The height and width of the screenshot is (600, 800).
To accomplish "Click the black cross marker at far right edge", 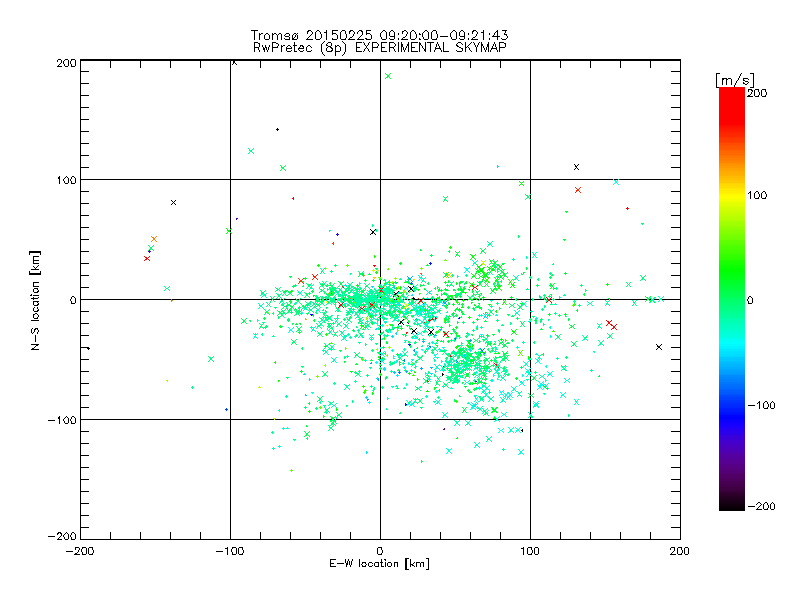I will [659, 347].
